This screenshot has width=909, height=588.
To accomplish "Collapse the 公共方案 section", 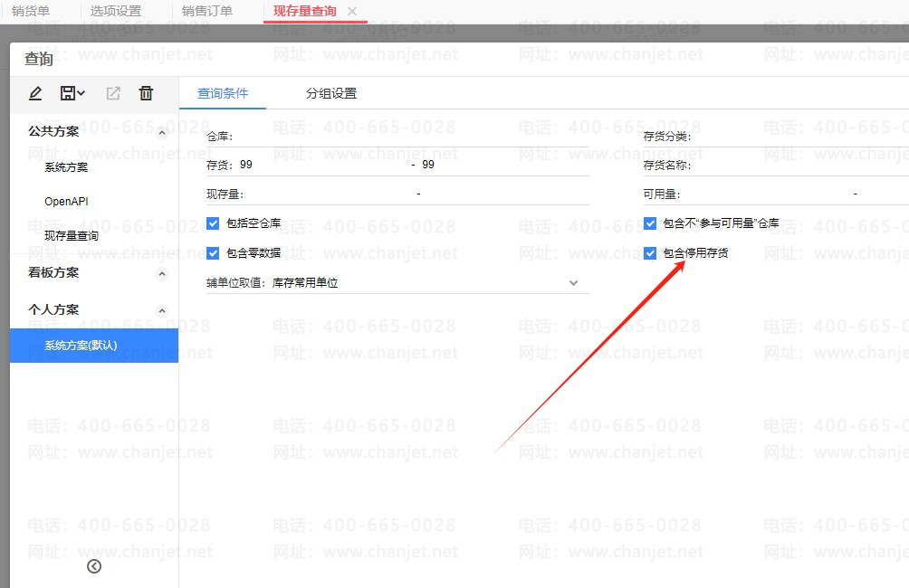I will pyautogui.click(x=162, y=133).
